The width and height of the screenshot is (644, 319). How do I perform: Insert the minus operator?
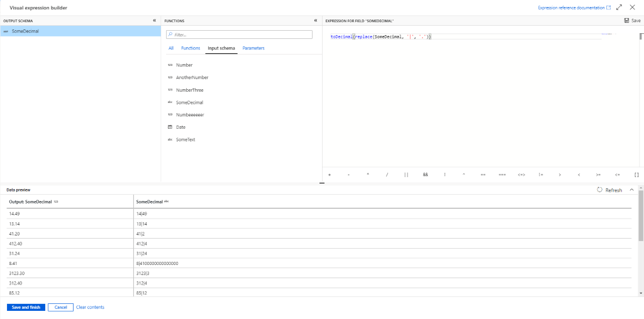(x=348, y=175)
